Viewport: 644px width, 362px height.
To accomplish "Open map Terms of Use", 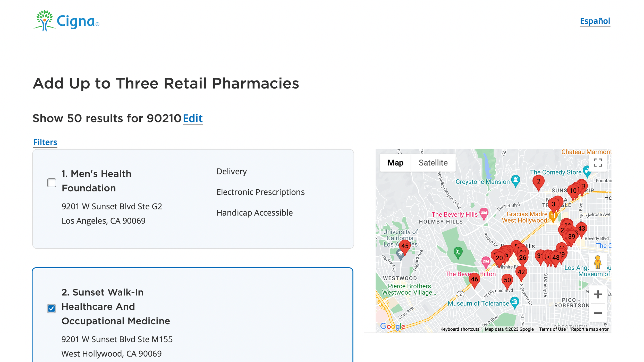I will [x=552, y=329].
